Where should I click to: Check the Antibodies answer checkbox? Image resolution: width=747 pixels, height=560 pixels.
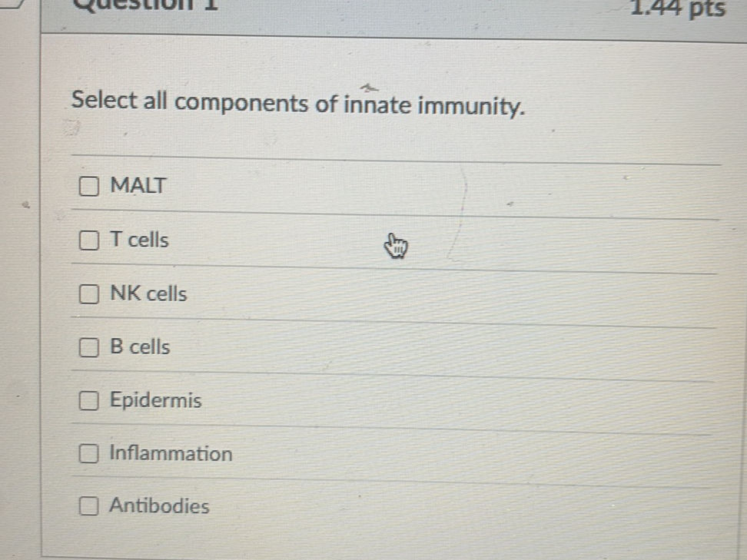[x=88, y=505]
